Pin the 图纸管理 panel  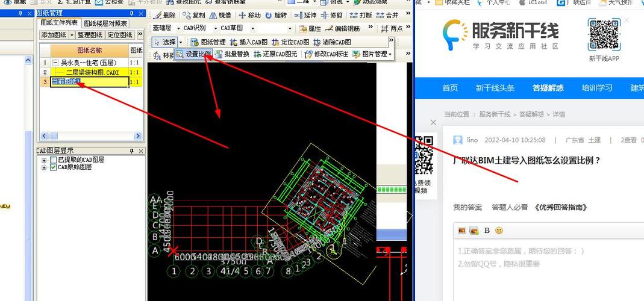[132, 14]
